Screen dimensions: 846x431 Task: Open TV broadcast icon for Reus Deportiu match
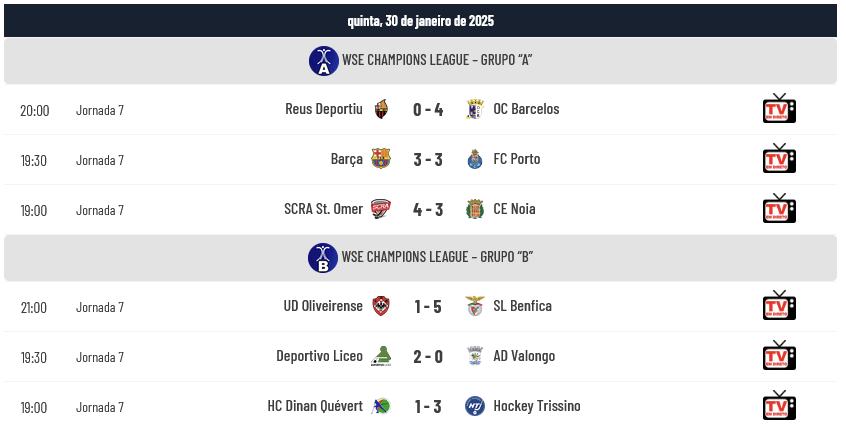[x=779, y=108]
